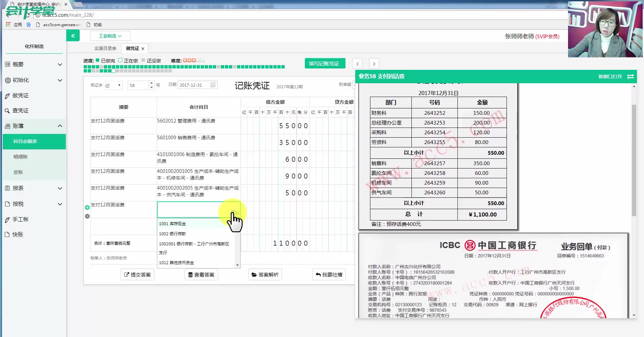Select 1002001 银行存款-工行广州市高新区支行 option
Screen dimensions: 644x337
[x=197, y=248]
